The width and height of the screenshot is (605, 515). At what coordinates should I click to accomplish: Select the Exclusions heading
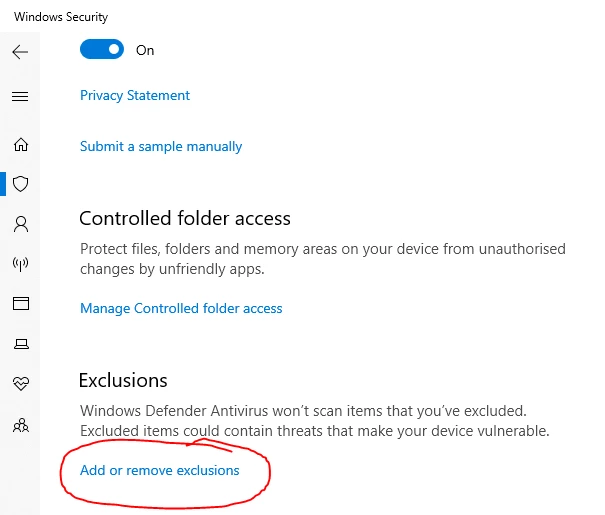(x=123, y=380)
